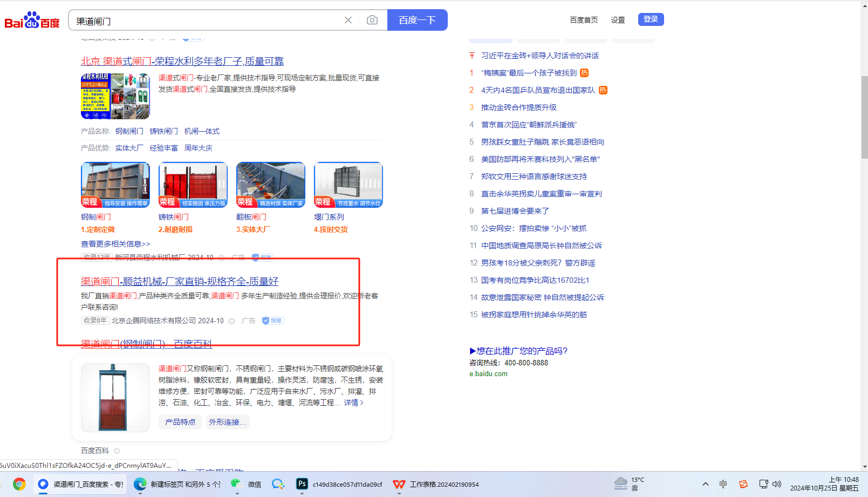The height and width of the screenshot is (497, 868).
Task: Select the 铸铁闸门 product name tag
Action: (164, 131)
